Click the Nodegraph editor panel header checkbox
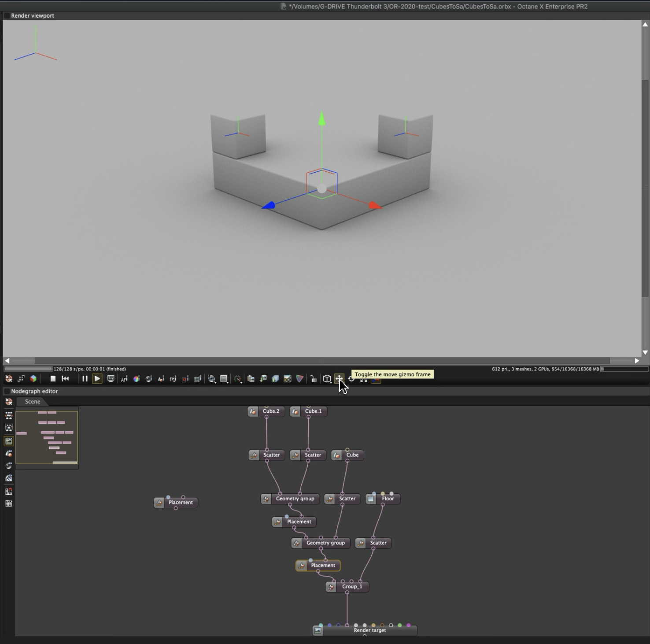The height and width of the screenshot is (644, 650). click(7, 391)
